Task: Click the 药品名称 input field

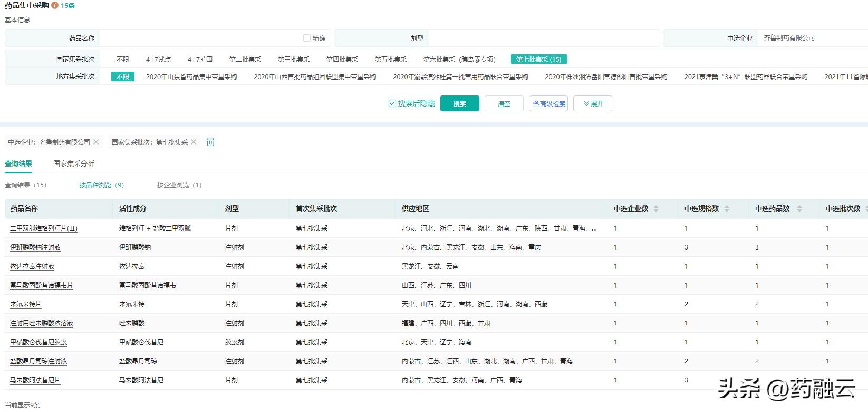Action: click(x=200, y=38)
